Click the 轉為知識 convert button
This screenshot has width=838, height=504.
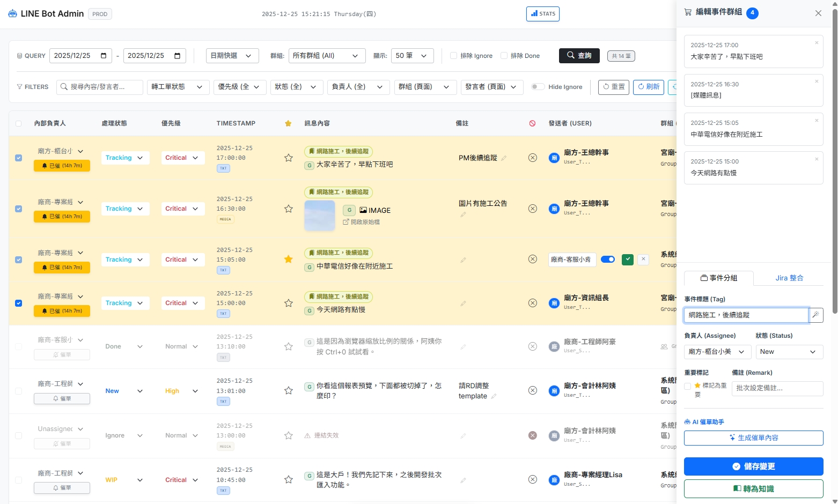coord(753,488)
